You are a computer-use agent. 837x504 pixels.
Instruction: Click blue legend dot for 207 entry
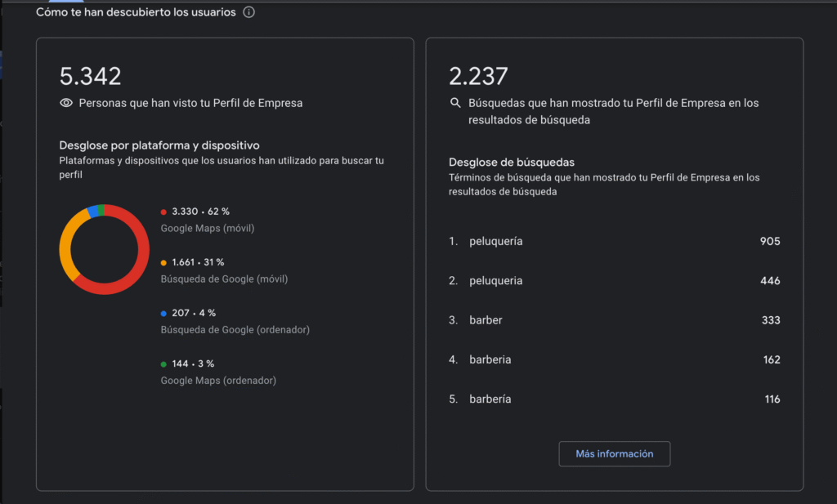click(163, 314)
